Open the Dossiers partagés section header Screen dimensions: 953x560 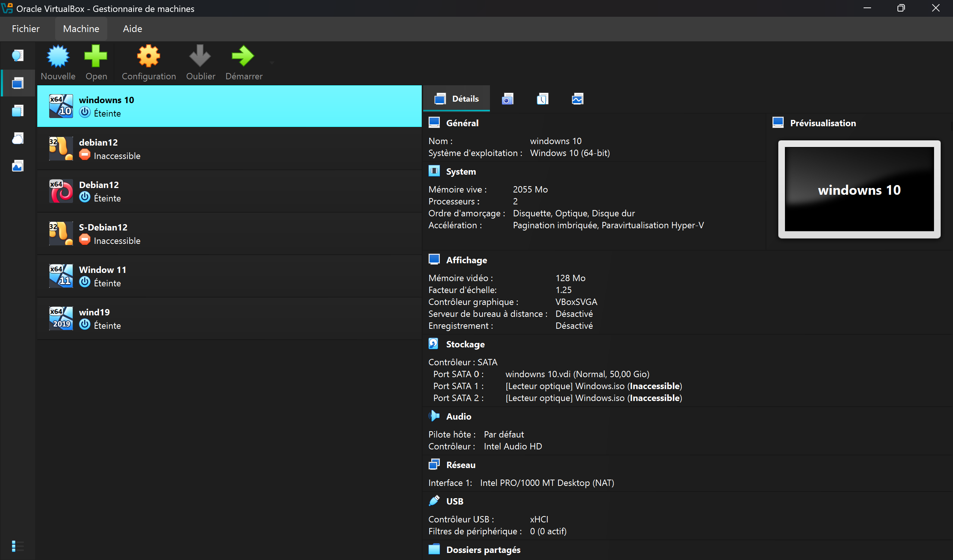[483, 550]
